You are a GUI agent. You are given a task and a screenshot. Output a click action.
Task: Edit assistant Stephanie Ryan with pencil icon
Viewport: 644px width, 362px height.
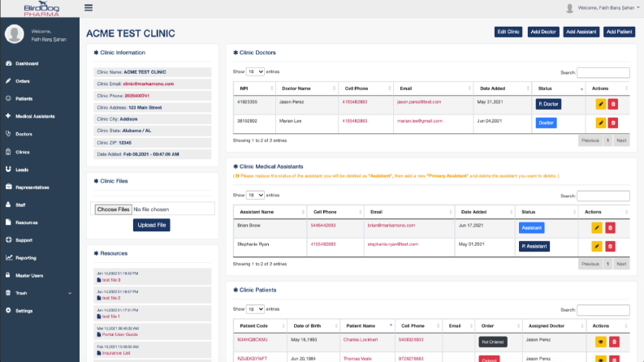point(597,246)
